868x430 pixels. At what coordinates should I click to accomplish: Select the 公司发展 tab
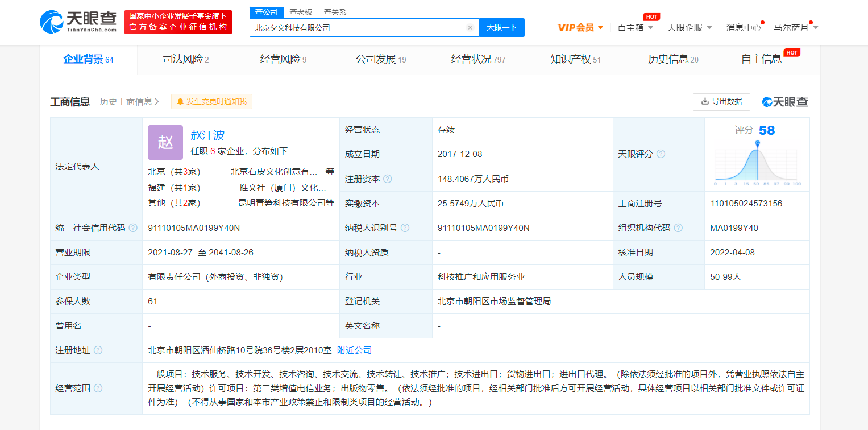click(x=381, y=59)
